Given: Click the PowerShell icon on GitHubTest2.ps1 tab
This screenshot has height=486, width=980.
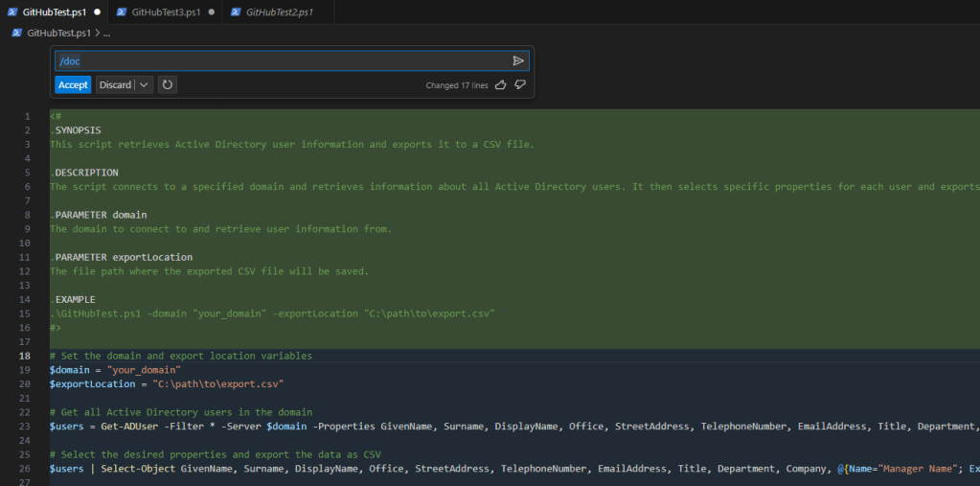Looking at the screenshot, I should (x=236, y=12).
